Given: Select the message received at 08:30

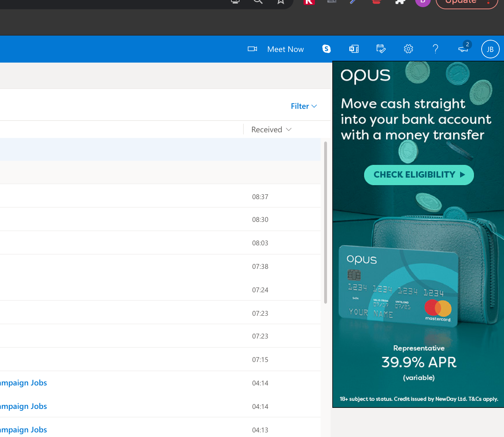Looking at the screenshot, I should [160, 219].
